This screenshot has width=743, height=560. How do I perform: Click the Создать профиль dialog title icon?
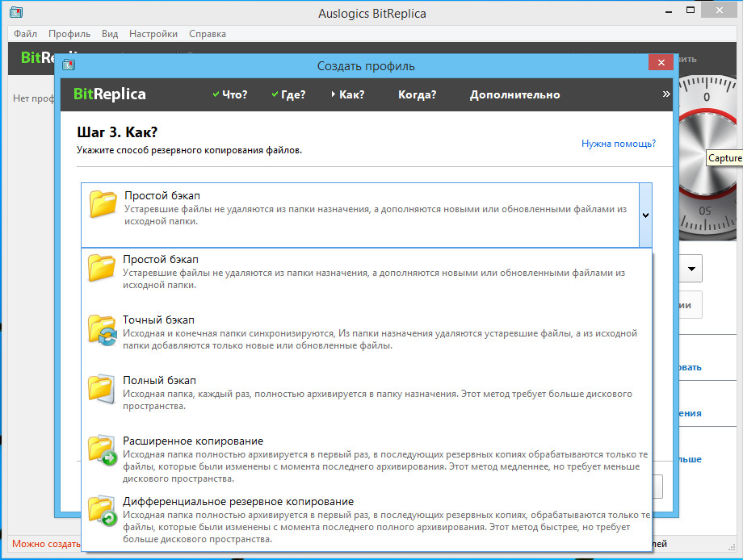coord(69,65)
